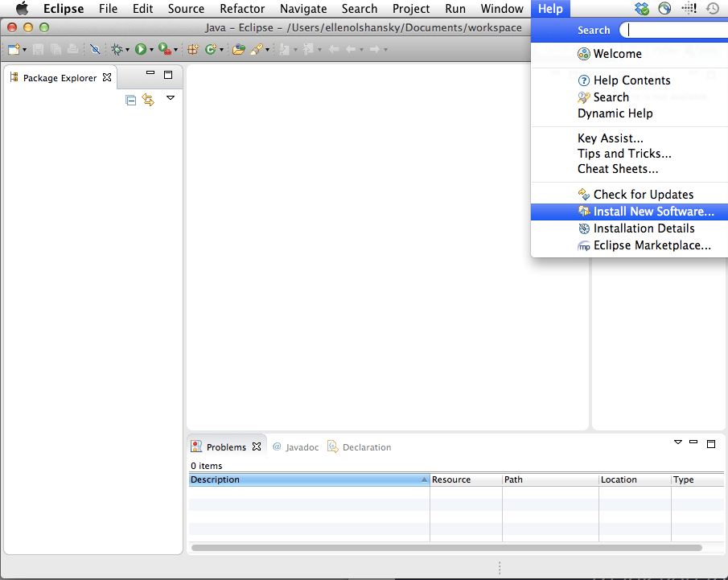728x580 pixels.
Task: Choose Welcome from the Help menu
Action: [630, 54]
